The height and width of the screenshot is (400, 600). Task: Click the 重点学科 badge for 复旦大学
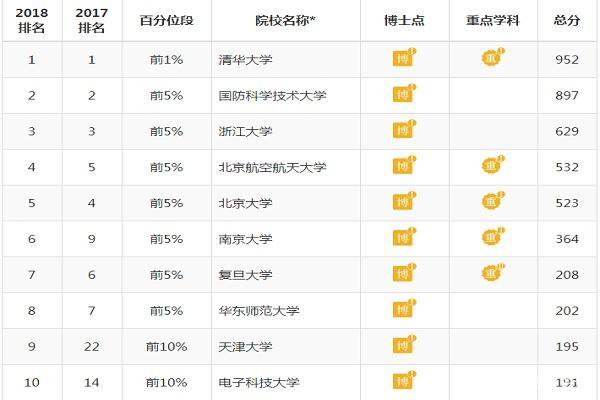point(493,272)
